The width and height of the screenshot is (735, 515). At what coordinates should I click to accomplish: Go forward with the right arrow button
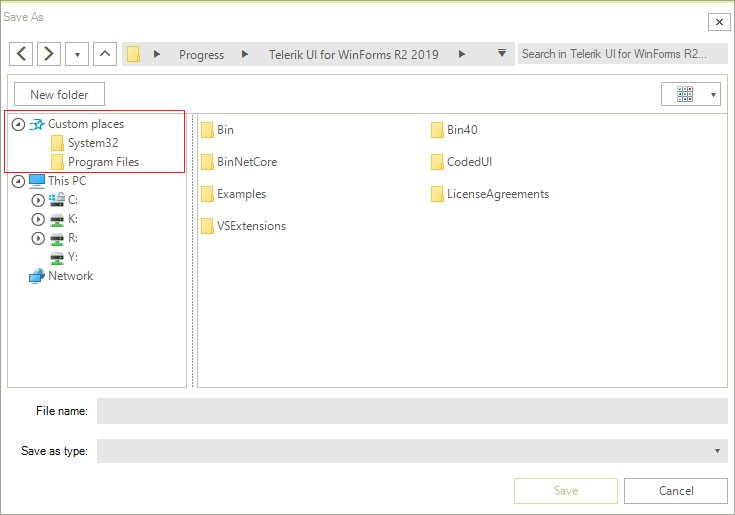pos(49,54)
